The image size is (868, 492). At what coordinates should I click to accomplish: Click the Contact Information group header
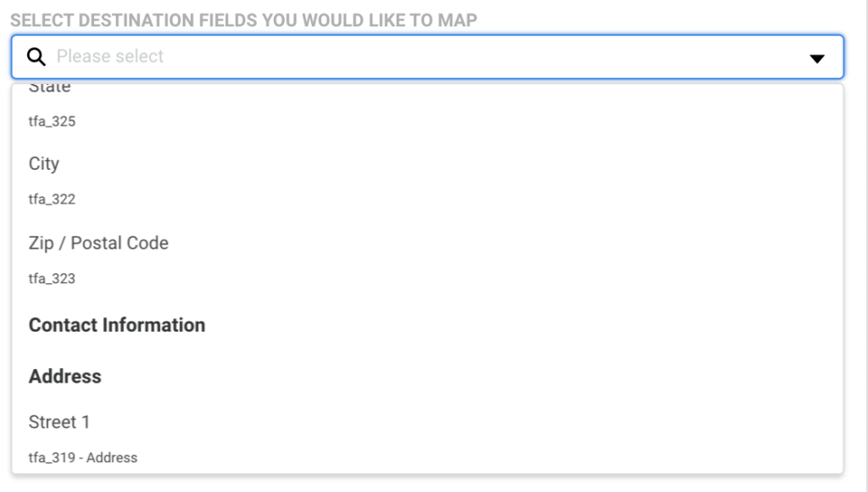(117, 325)
